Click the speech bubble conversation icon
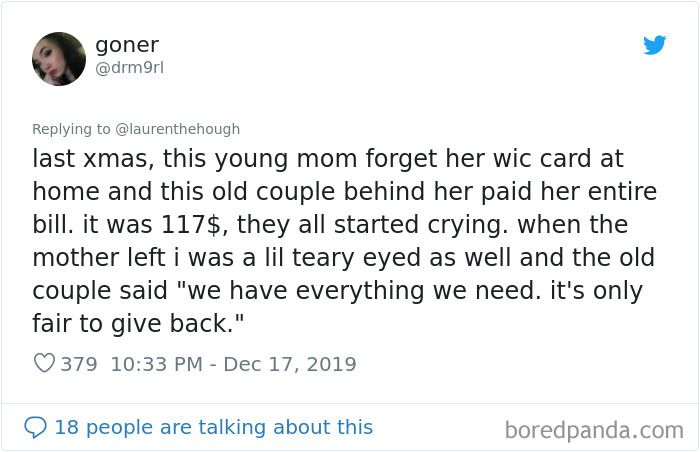700x452 pixels. (36, 427)
